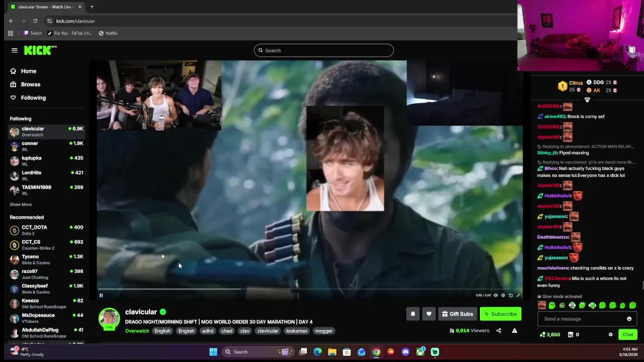Open the Windows Start menu
This screenshot has width=644, height=362.
click(213, 352)
